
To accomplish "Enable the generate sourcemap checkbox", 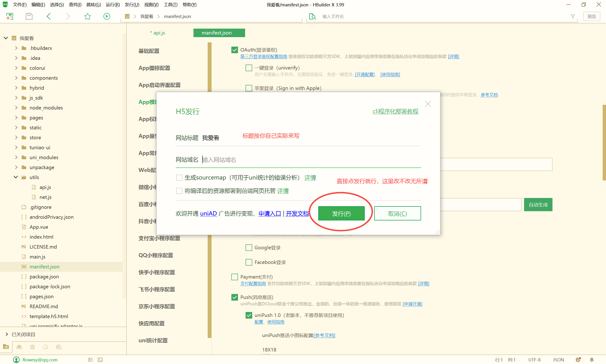I will coord(179,178).
